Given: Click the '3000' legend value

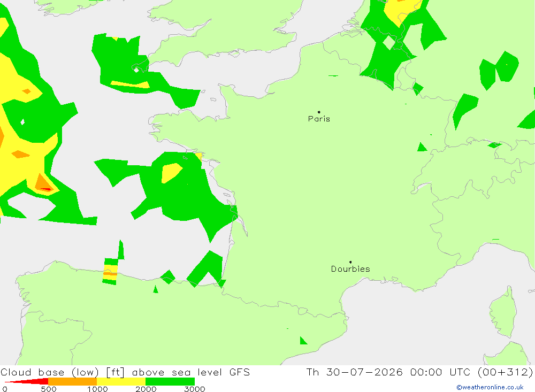Looking at the screenshot, I should click(x=195, y=389).
